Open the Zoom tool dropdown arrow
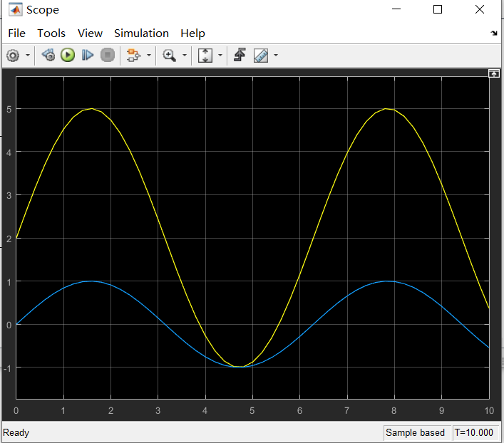Image resolution: width=504 pixels, height=443 pixels. 185,56
